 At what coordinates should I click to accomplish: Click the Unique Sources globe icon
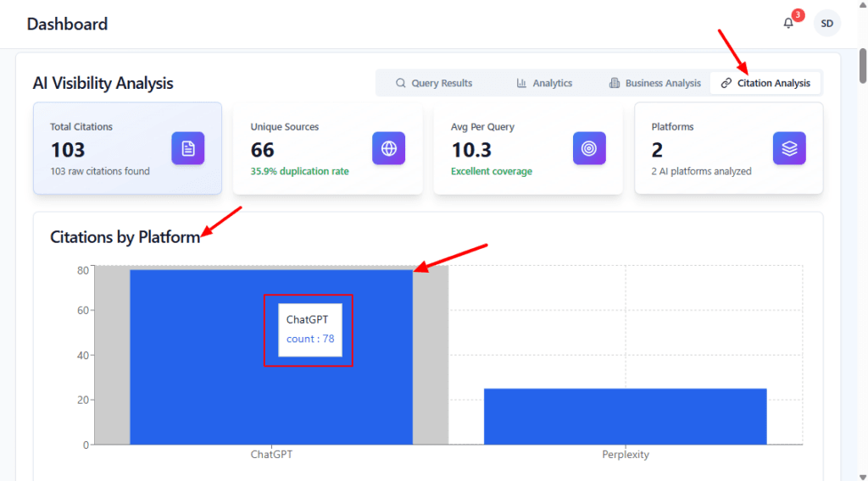point(388,148)
